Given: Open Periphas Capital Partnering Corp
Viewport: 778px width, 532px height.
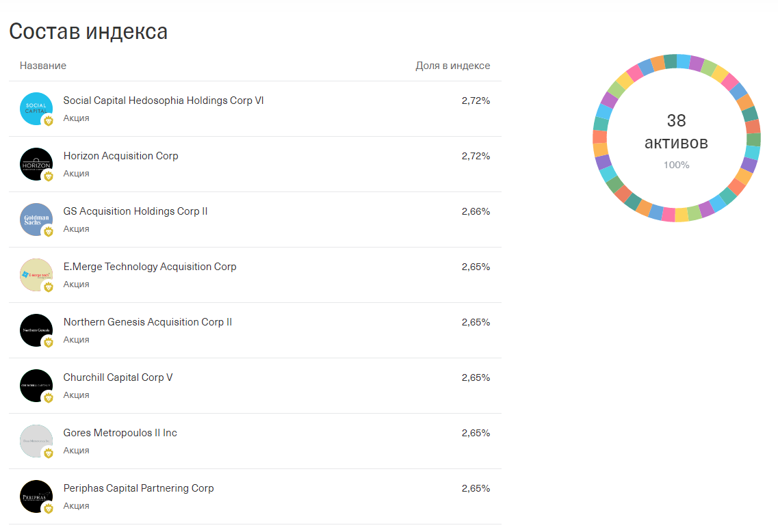Looking at the screenshot, I should pos(139,488).
